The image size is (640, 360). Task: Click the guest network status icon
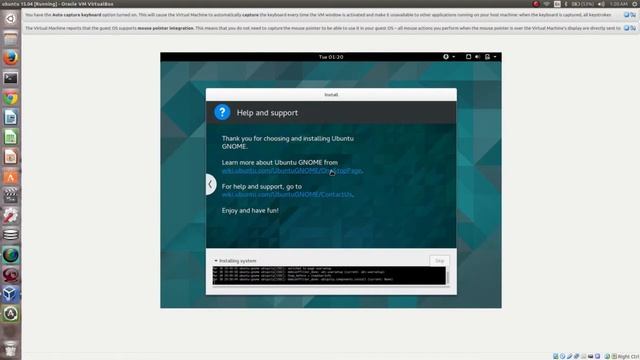point(468,57)
